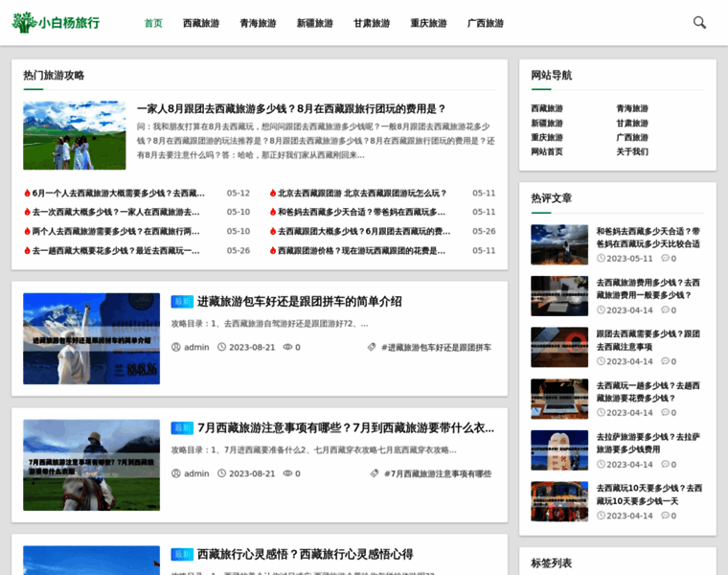Click the 小白杨旅行 site logo
The width and height of the screenshot is (728, 575).
pyautogui.click(x=56, y=22)
